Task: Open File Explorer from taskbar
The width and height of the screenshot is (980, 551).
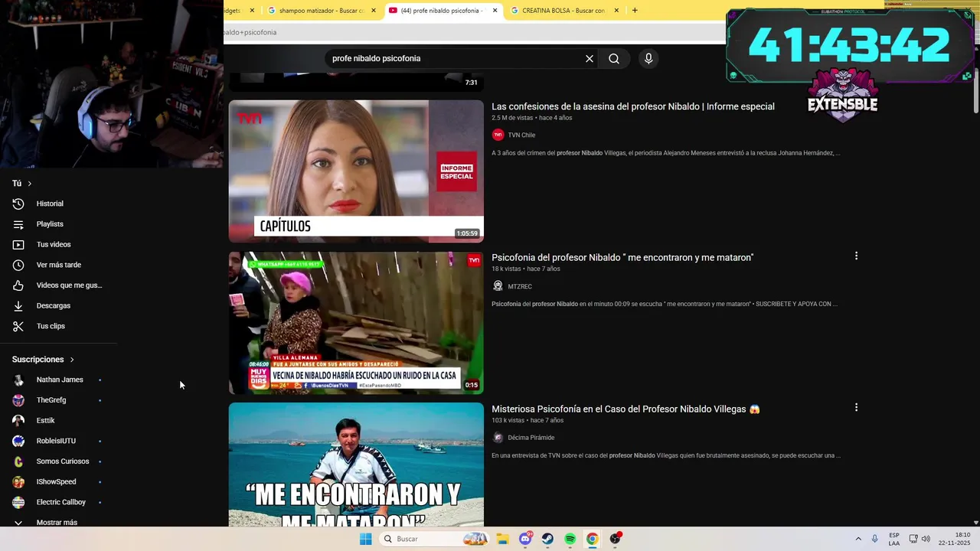Action: [503, 539]
